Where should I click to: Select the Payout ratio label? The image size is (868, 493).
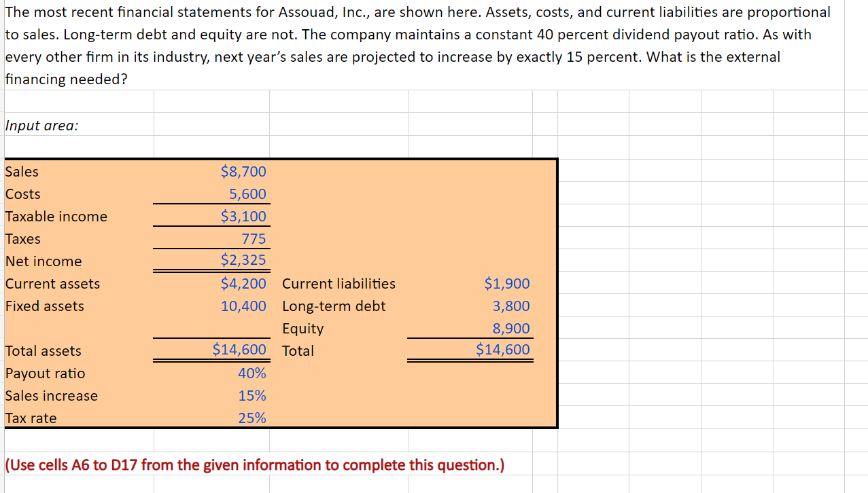point(46,373)
